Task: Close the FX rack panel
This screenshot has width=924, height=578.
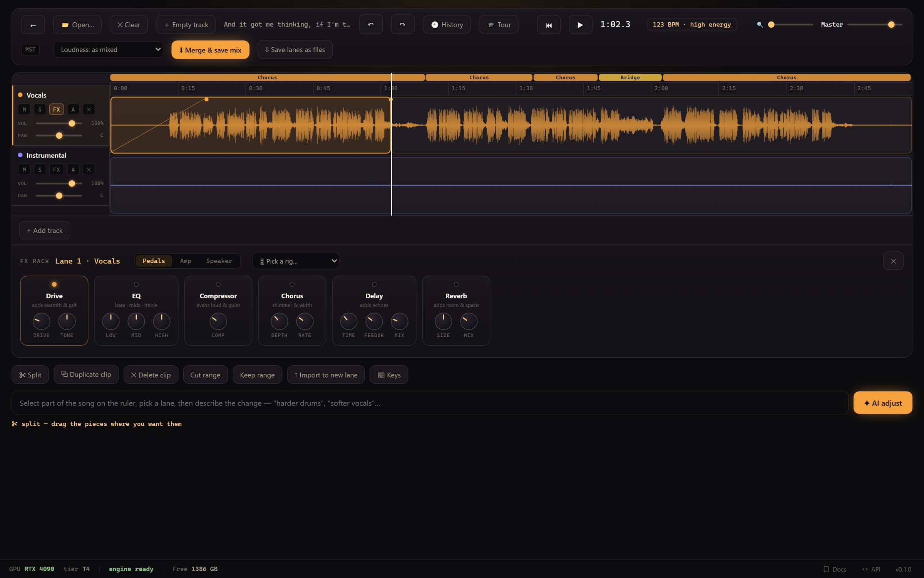Action: 893,261
